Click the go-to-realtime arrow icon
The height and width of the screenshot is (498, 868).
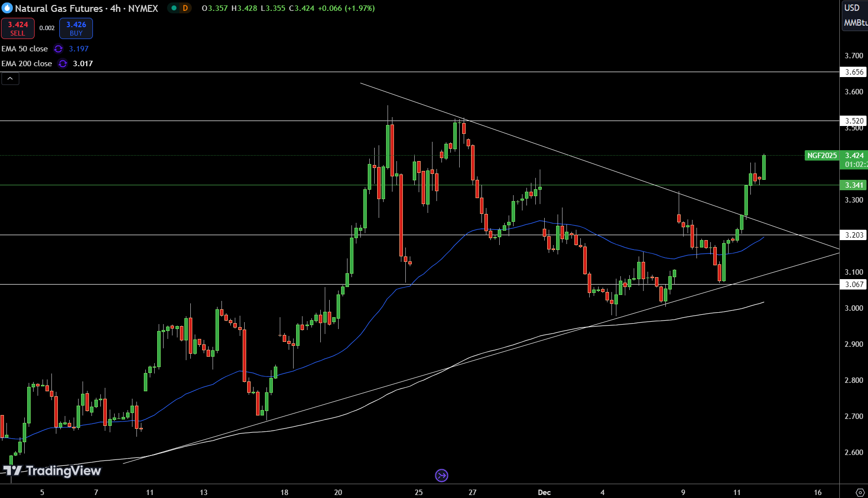[x=441, y=475]
